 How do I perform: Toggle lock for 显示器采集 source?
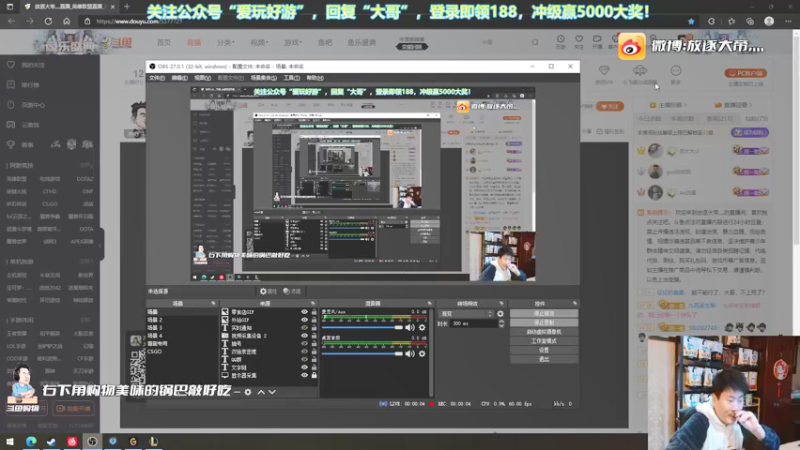pos(314,375)
